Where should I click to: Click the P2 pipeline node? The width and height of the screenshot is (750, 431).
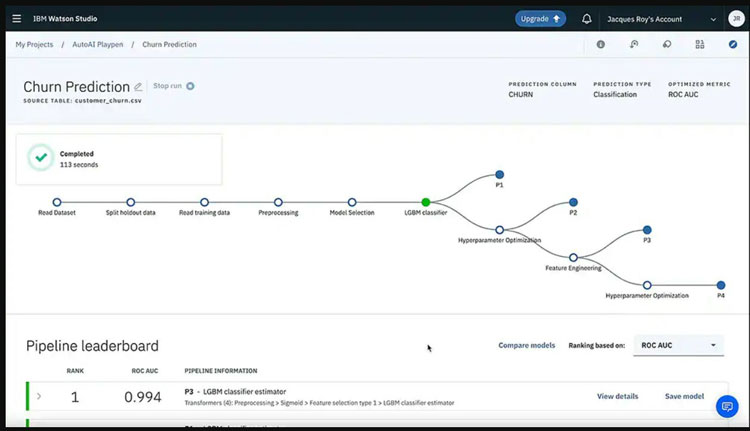pyautogui.click(x=573, y=202)
